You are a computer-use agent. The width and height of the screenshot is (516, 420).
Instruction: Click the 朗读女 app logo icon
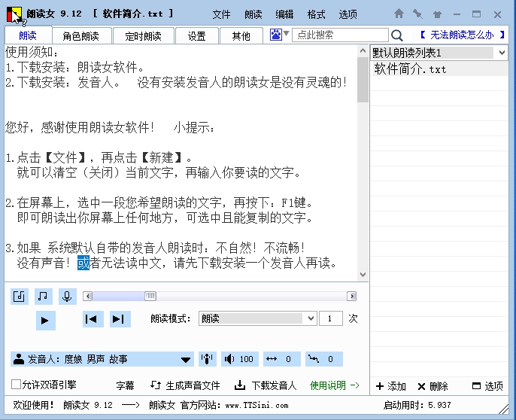14,15
